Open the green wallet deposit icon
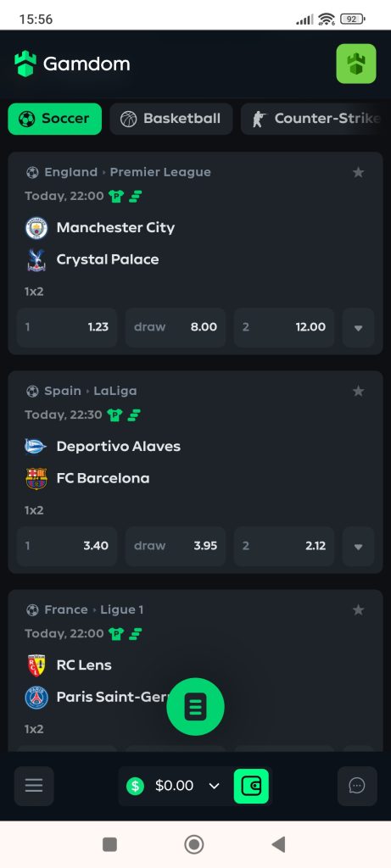Viewport: 391px width, 868px height. pyautogui.click(x=251, y=786)
